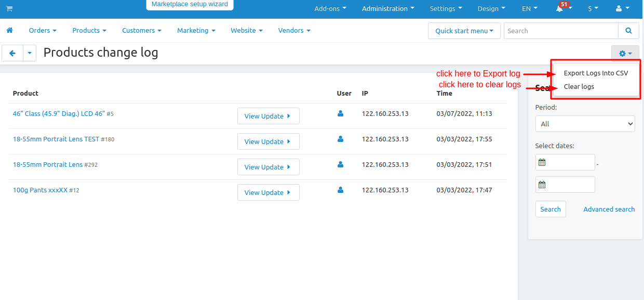Click user icon in 100g Pants row

tap(341, 190)
